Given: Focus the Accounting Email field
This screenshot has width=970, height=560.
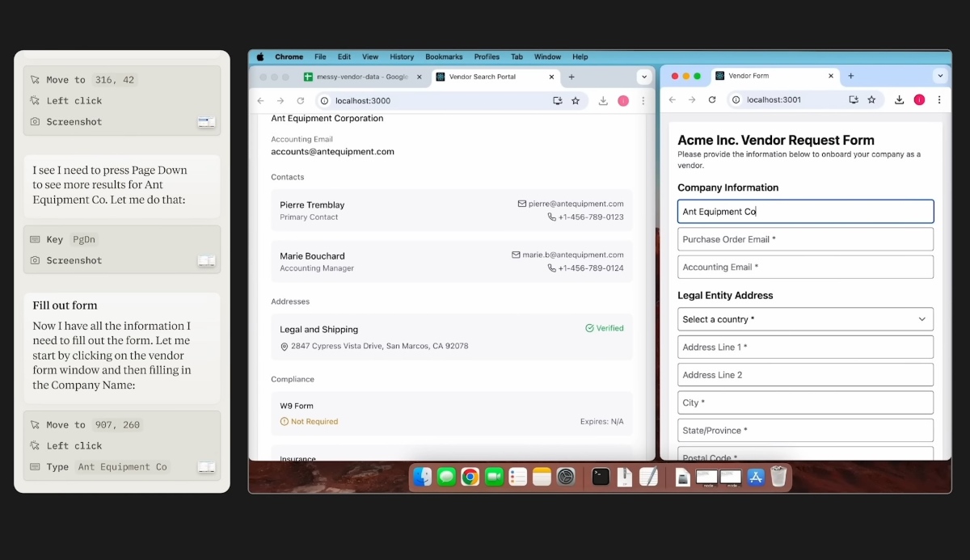Looking at the screenshot, I should [x=805, y=267].
